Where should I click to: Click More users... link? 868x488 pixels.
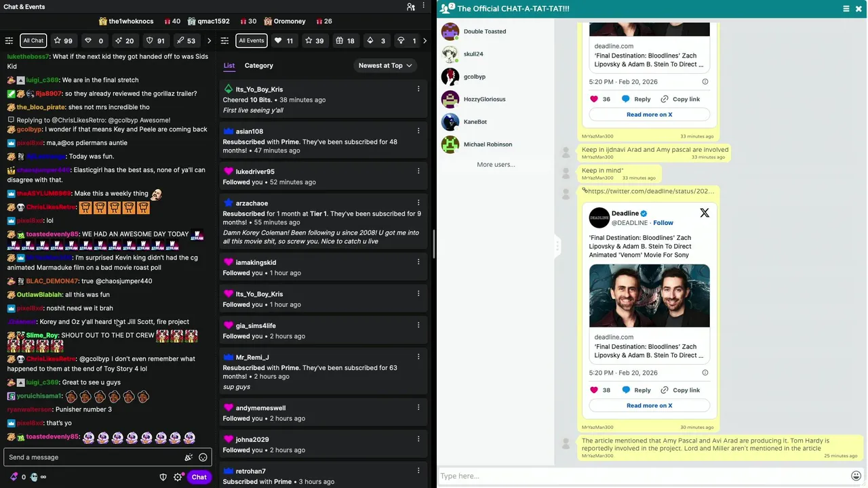tap(496, 165)
